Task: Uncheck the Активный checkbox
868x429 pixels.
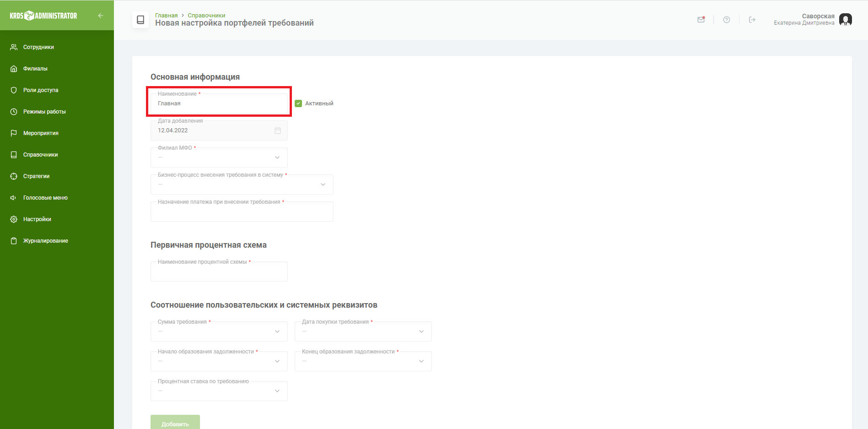Action: coord(298,103)
